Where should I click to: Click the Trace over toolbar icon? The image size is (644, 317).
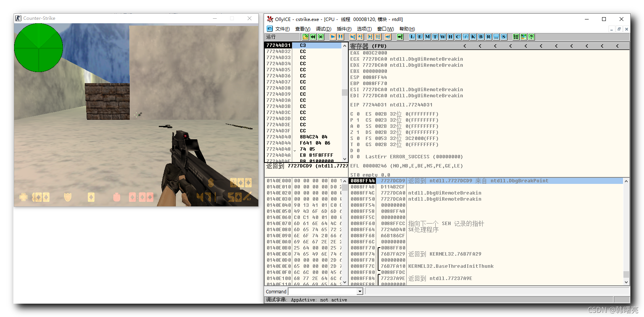(x=378, y=37)
